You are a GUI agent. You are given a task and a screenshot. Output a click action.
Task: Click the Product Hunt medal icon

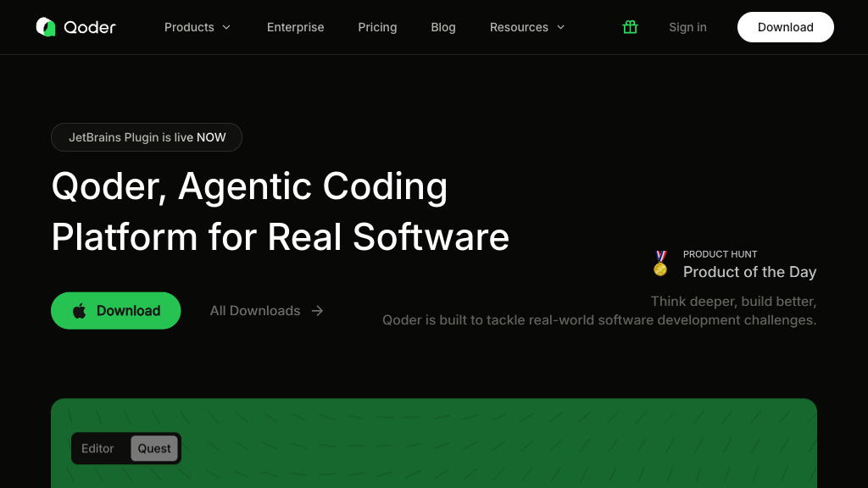(x=660, y=263)
